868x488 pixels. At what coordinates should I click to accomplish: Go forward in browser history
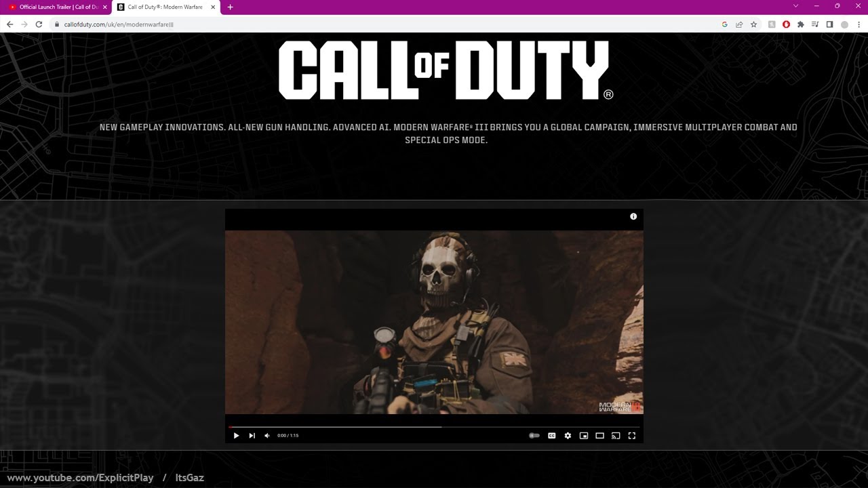24,24
